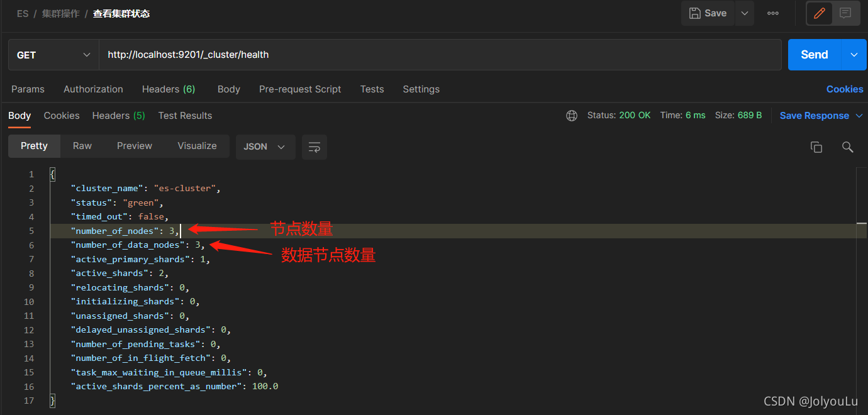Select the response Body tab
Screen dimensions: 868x415
(x=19, y=116)
